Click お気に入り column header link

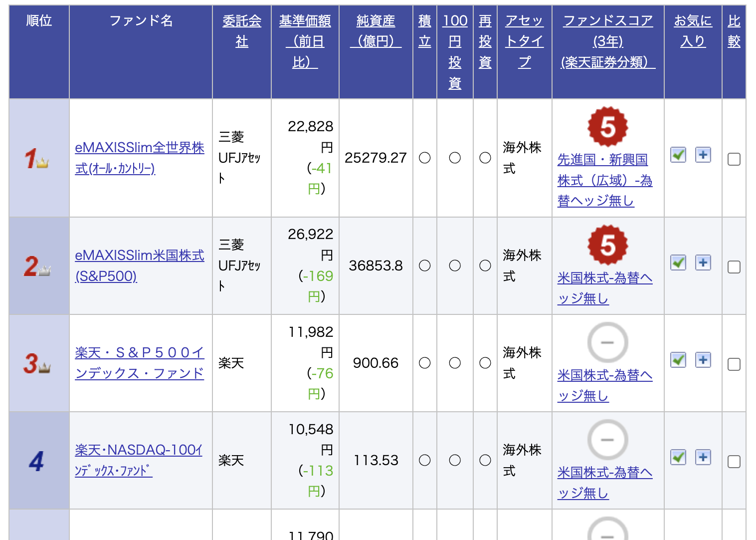click(693, 31)
